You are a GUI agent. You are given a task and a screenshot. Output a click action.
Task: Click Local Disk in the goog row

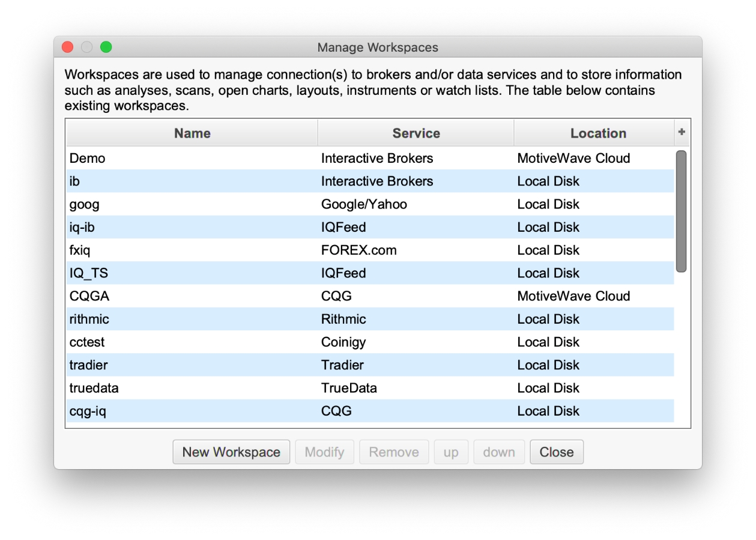coord(548,204)
